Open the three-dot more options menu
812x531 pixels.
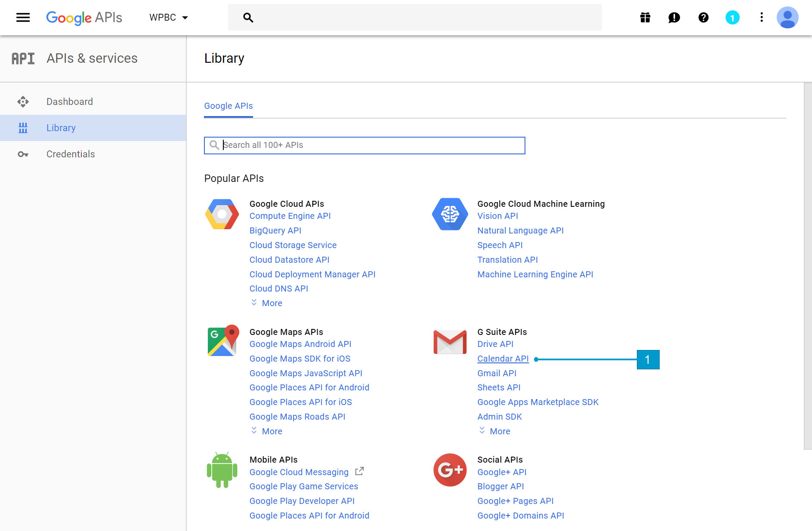pos(761,18)
